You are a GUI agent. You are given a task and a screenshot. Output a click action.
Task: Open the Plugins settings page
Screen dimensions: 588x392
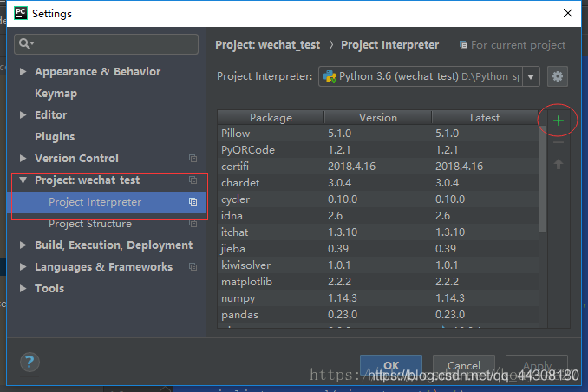(55, 136)
